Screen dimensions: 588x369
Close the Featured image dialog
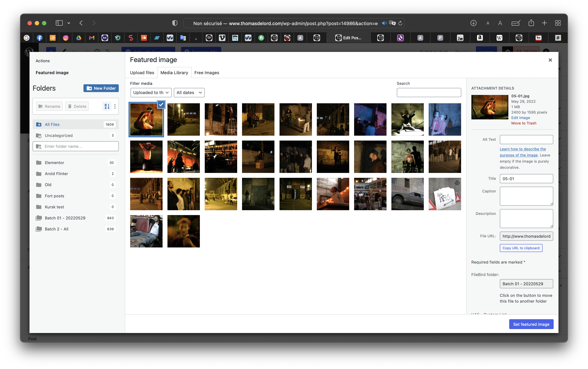coord(550,60)
